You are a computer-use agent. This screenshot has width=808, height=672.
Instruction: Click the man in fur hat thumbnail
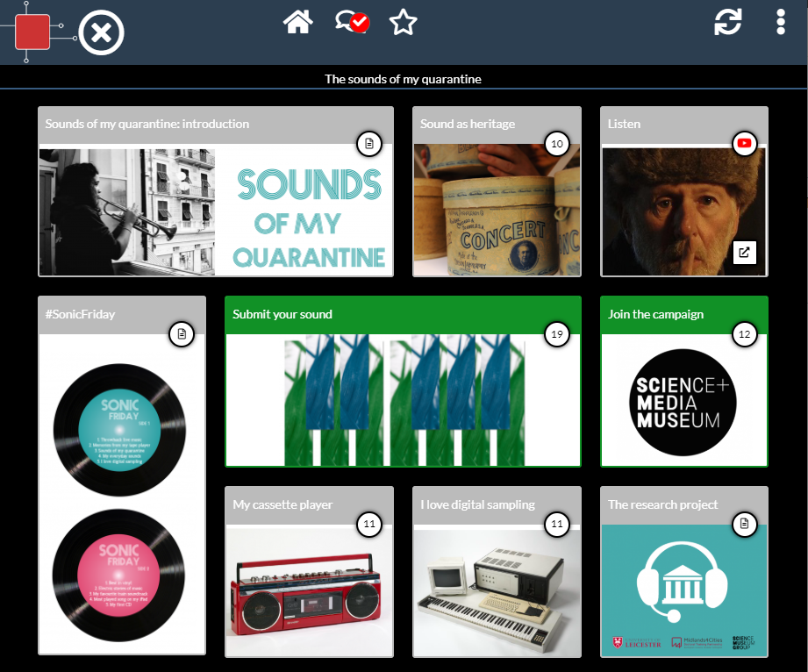pyautogui.click(x=683, y=211)
